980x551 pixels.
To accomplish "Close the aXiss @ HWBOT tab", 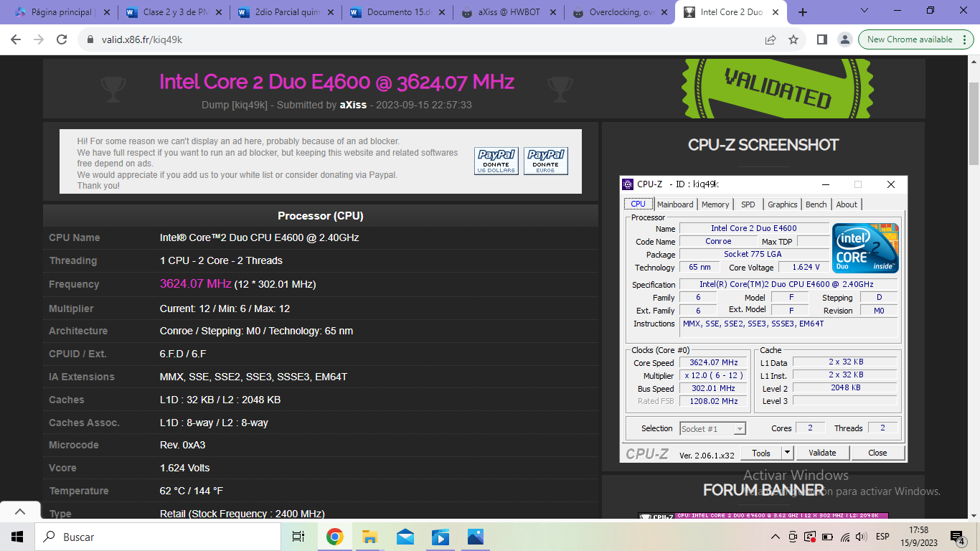I will (554, 12).
